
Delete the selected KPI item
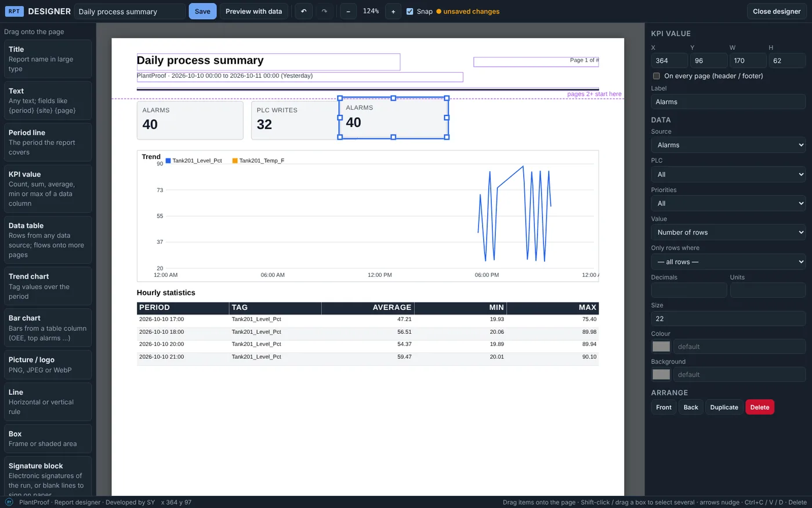point(760,407)
